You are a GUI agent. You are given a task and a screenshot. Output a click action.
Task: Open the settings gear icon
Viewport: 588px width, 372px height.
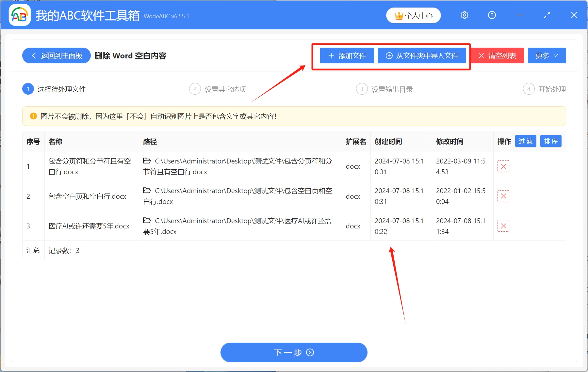[x=464, y=15]
